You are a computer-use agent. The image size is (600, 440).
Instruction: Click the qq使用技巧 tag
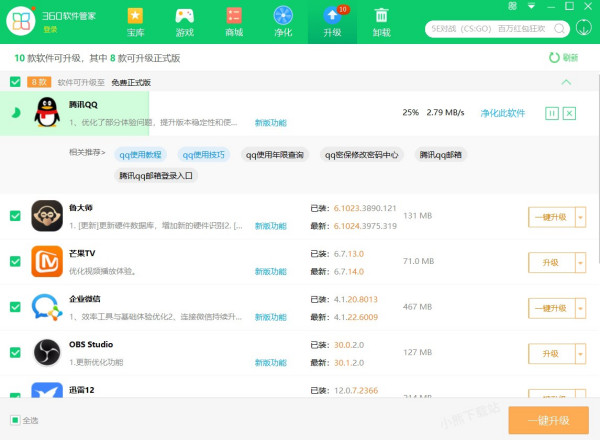click(x=204, y=155)
